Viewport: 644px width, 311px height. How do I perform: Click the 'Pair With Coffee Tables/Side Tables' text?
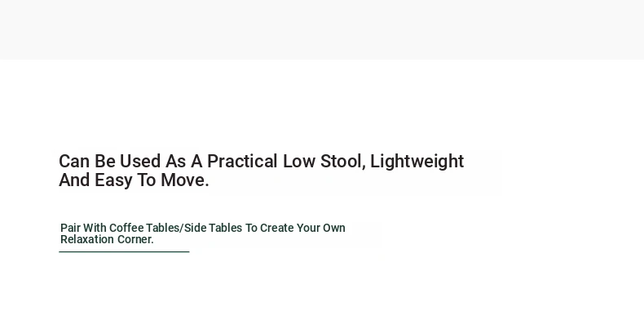click(152, 228)
